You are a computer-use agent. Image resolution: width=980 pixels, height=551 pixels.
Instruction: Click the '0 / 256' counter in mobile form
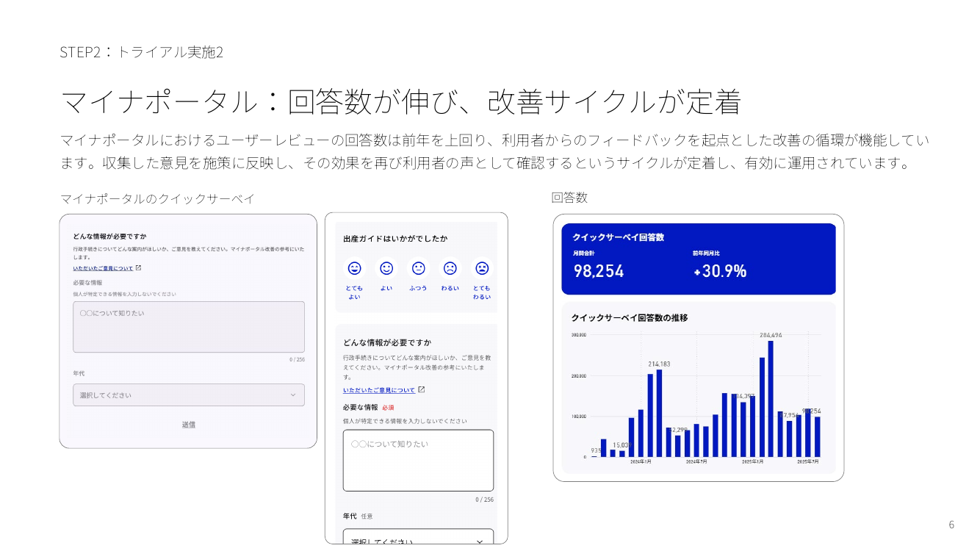click(x=484, y=500)
